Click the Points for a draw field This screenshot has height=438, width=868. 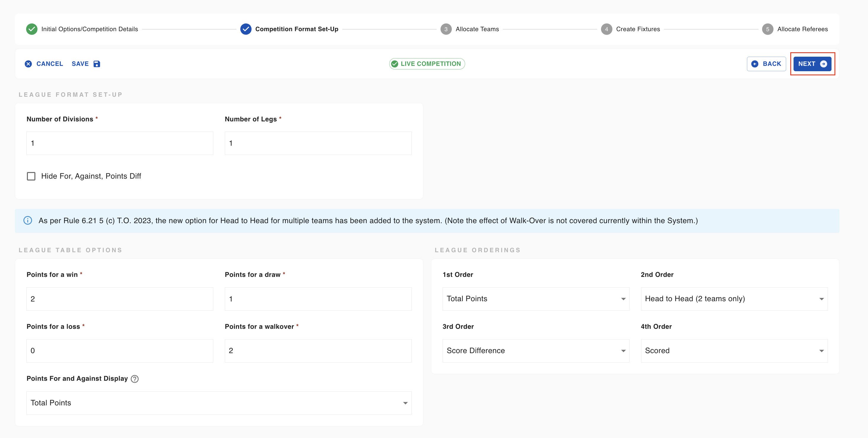pyautogui.click(x=318, y=299)
